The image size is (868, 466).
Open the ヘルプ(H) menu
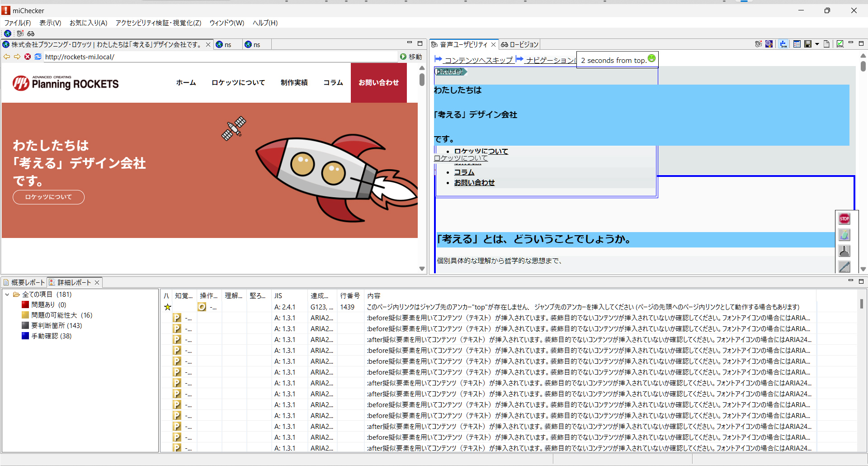[x=265, y=23]
